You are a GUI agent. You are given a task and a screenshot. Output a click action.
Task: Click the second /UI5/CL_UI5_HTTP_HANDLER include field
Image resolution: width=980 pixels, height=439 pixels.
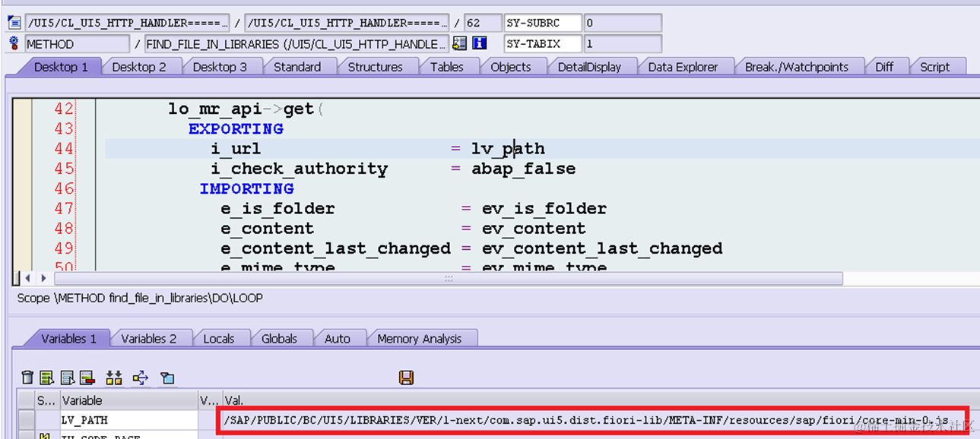pyautogui.click(x=347, y=23)
